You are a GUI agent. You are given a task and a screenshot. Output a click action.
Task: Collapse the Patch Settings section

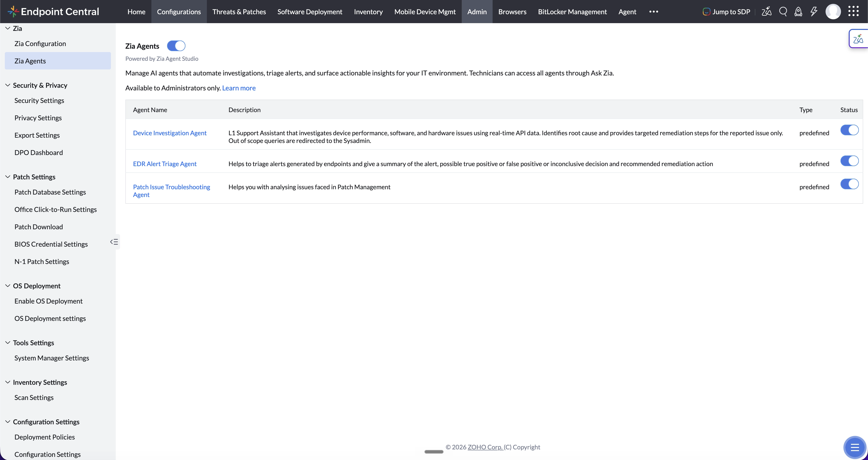coord(8,176)
